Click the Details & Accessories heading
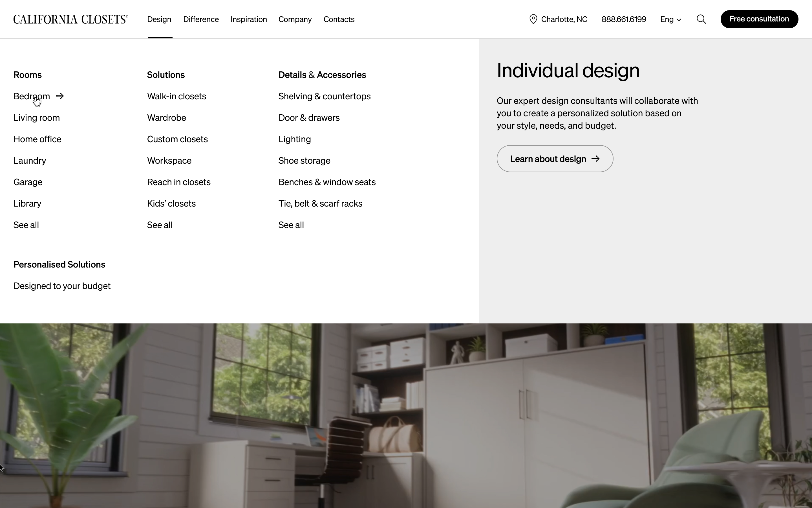Viewport: 812px width, 508px height. click(322, 75)
